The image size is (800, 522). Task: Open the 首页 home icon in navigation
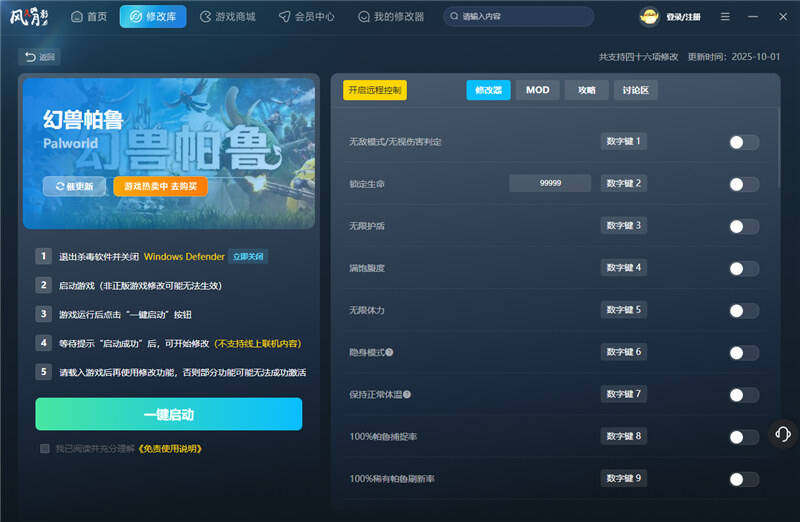click(x=77, y=17)
